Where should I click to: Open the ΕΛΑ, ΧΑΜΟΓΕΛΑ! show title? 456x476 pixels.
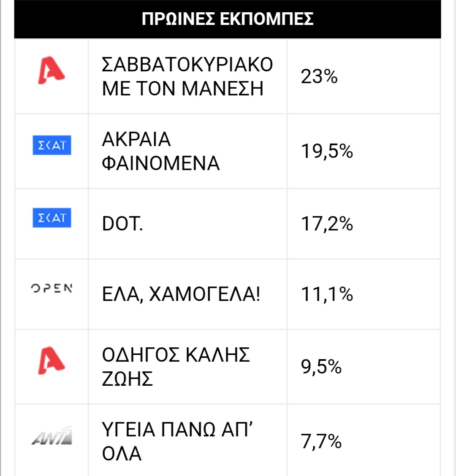coord(181,295)
